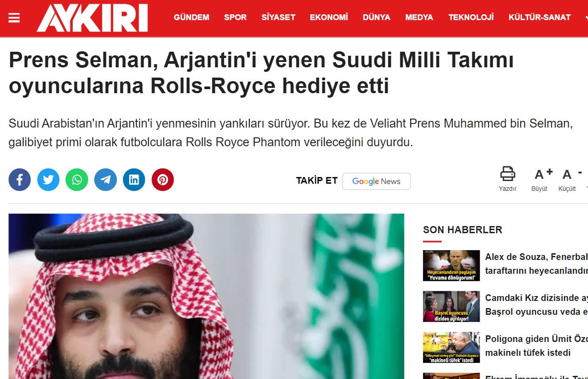Open the GÜNDEM menu item

[191, 17]
